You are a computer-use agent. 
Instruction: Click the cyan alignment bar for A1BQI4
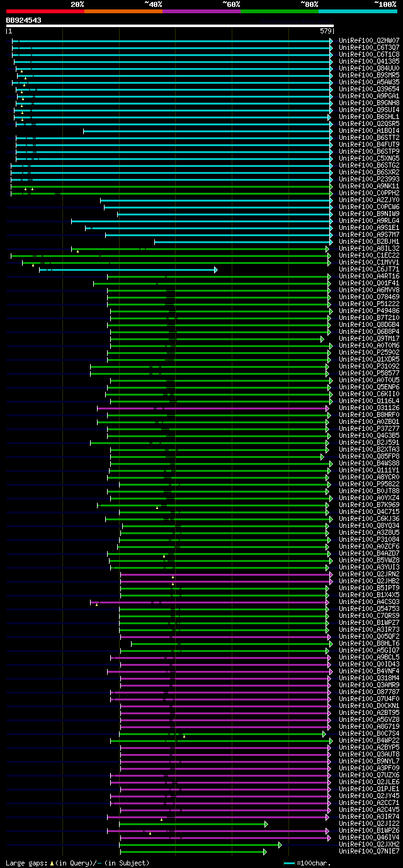(x=208, y=131)
